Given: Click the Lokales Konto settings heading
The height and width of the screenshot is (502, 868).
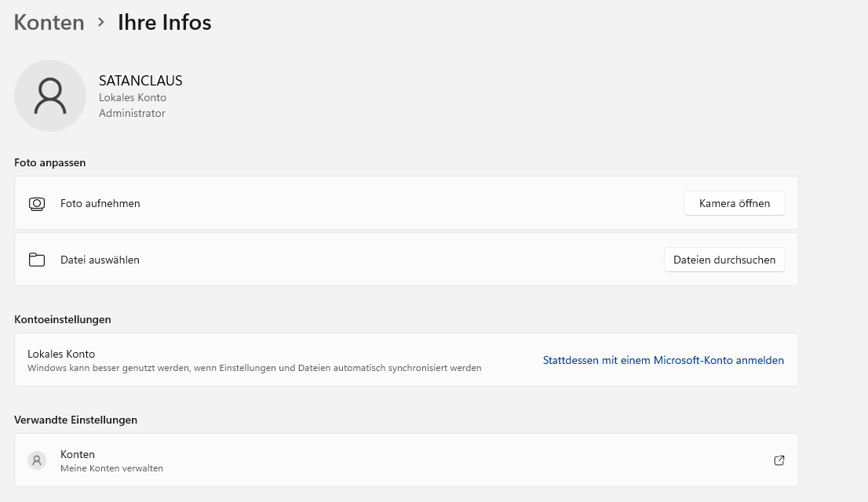Looking at the screenshot, I should 61,354.
